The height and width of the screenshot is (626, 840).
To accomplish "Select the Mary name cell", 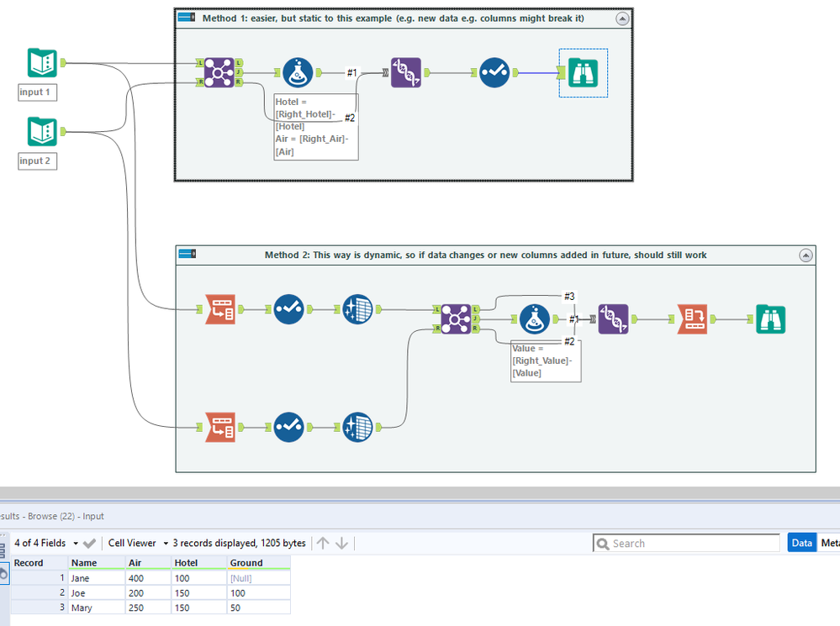I will tap(97, 608).
